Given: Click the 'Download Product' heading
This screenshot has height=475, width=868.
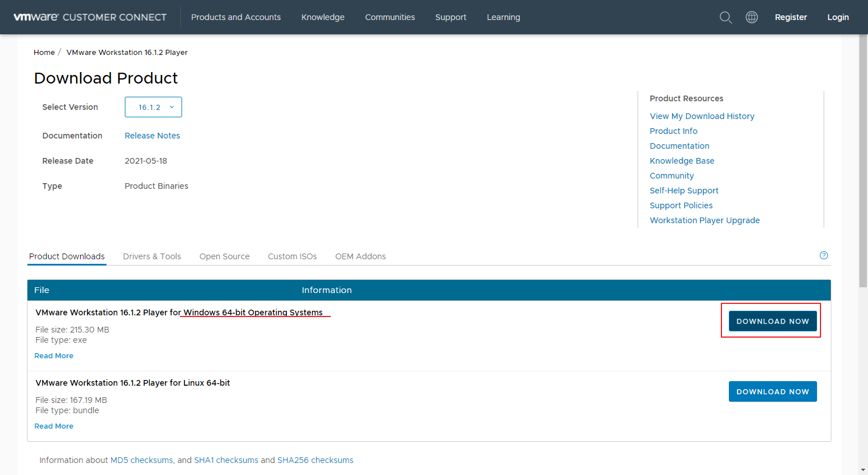Looking at the screenshot, I should tap(106, 78).
